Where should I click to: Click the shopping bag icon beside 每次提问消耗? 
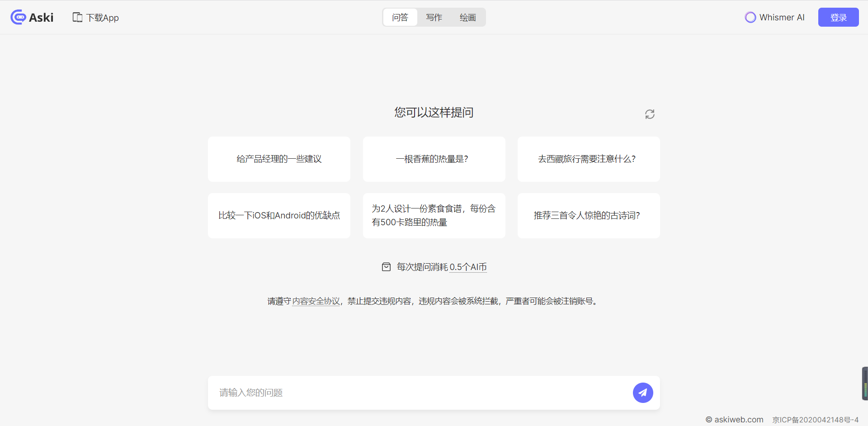point(386,267)
